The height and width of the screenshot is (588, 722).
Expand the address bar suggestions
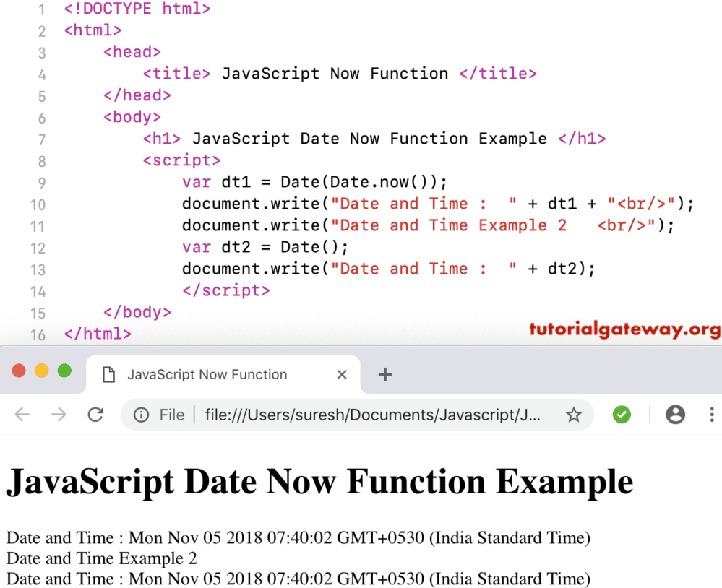pyautogui.click(x=361, y=415)
